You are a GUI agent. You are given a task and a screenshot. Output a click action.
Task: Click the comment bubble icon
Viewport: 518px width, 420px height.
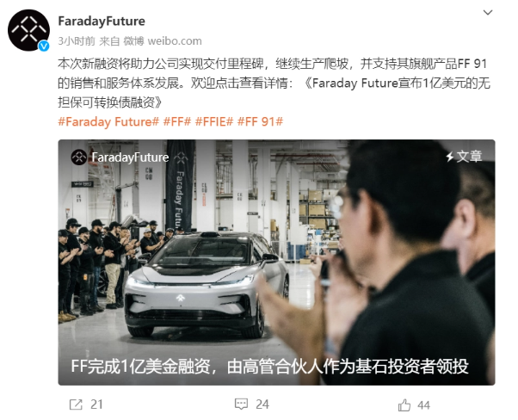pyautogui.click(x=241, y=405)
